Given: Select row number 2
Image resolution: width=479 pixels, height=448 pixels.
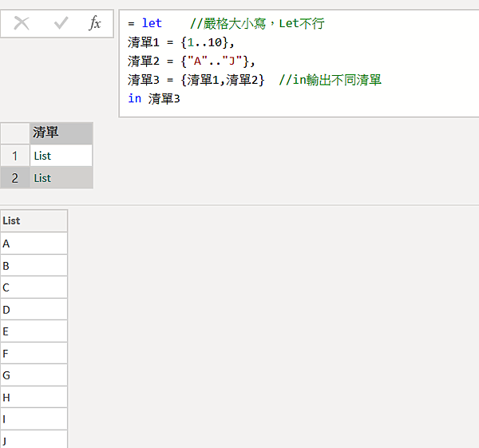Looking at the screenshot, I should click(x=14, y=178).
